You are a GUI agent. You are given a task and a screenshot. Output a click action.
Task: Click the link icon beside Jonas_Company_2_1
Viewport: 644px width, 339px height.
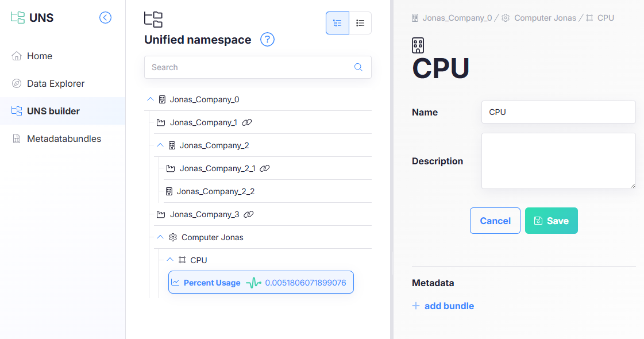[x=265, y=168]
